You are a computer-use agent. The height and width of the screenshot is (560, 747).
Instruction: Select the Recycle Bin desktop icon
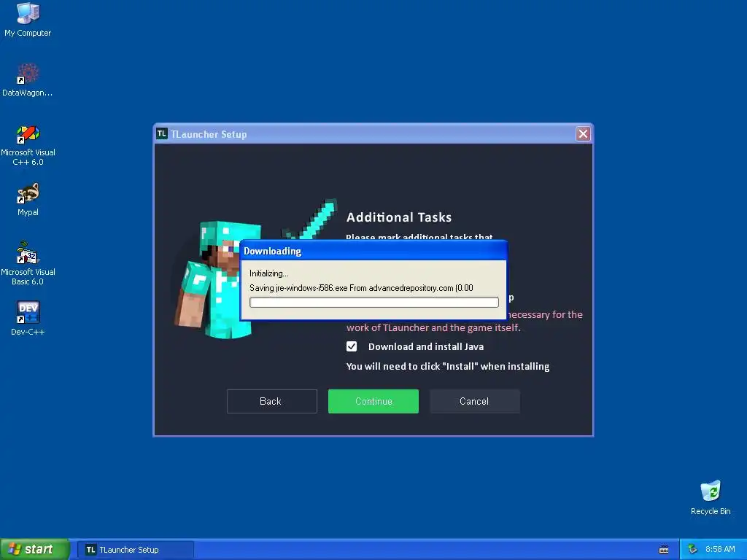[711, 498]
